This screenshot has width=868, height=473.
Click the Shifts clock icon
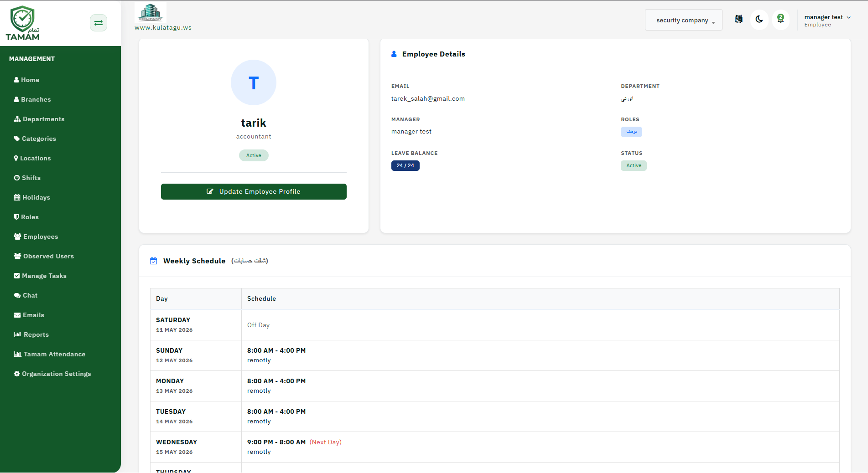(x=17, y=178)
